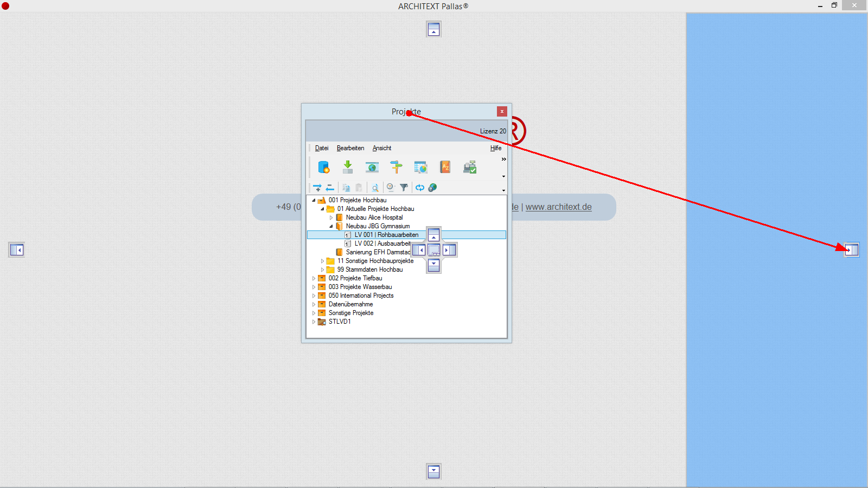Image resolution: width=868 pixels, height=488 pixels.
Task: Click the blue refresh arrows icon
Action: tap(420, 188)
